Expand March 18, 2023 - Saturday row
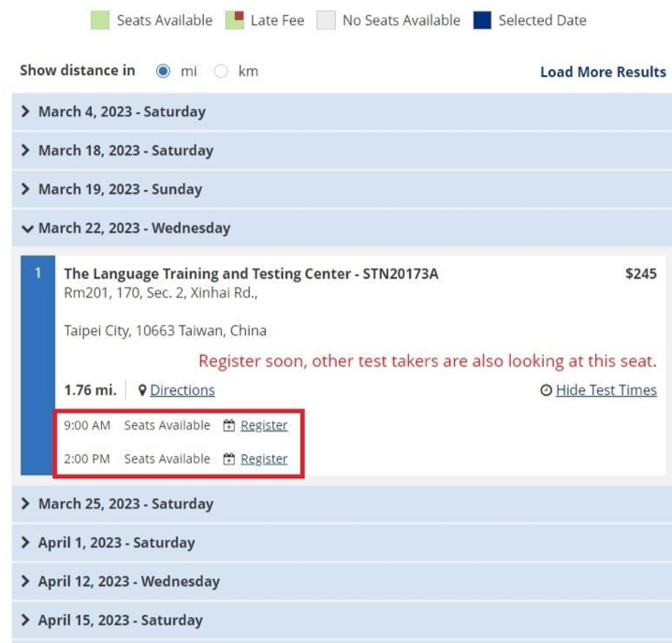The height and width of the screenshot is (643, 672). (342, 151)
